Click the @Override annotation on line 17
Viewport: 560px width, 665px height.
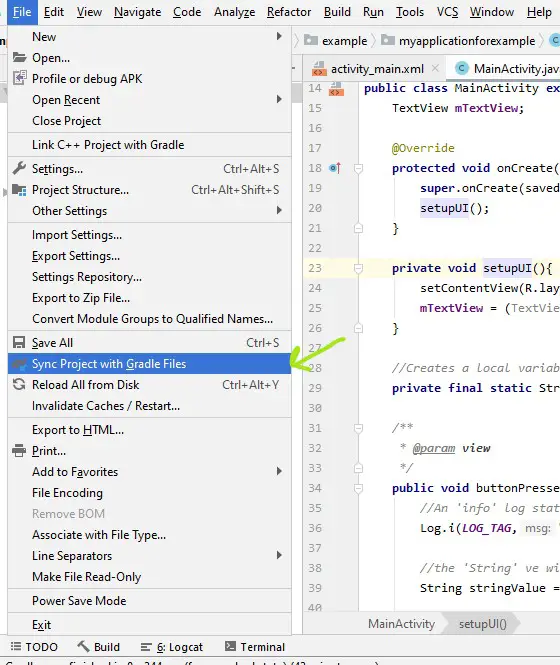tap(423, 148)
